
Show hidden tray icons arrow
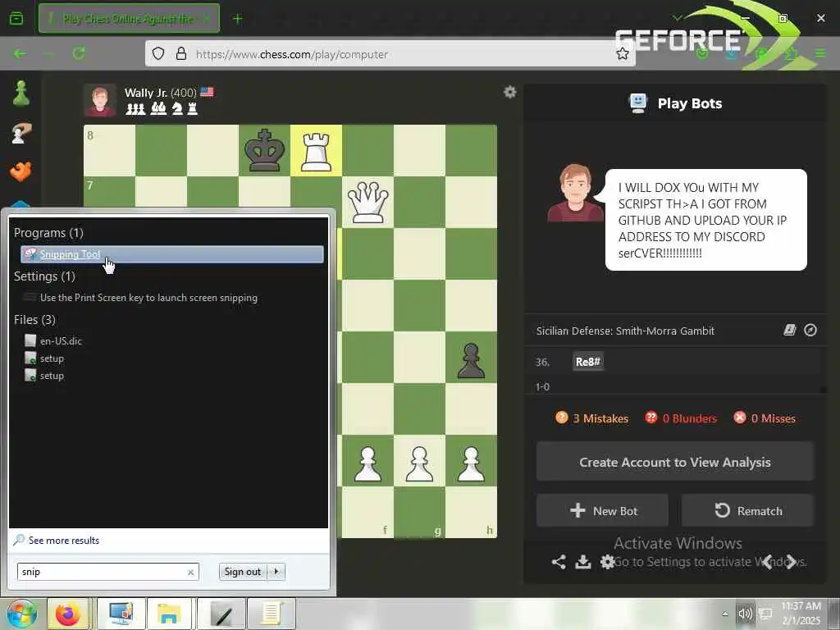pyautogui.click(x=725, y=614)
